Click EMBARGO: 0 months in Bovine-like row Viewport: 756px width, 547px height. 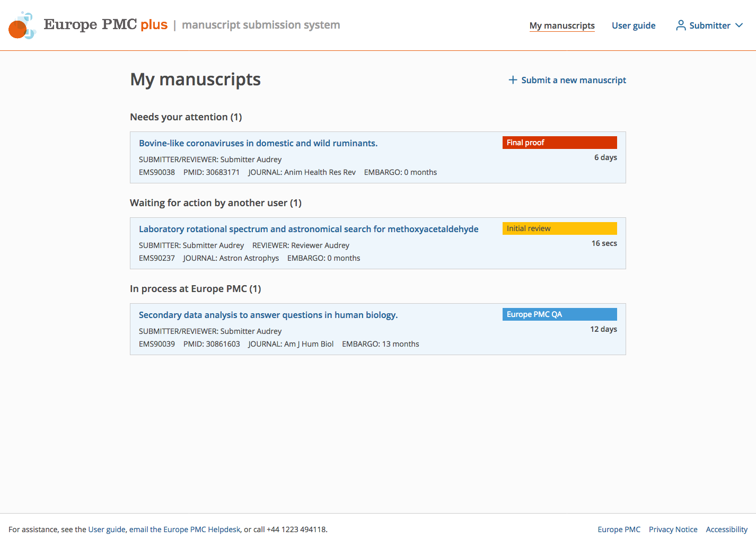[x=401, y=172]
